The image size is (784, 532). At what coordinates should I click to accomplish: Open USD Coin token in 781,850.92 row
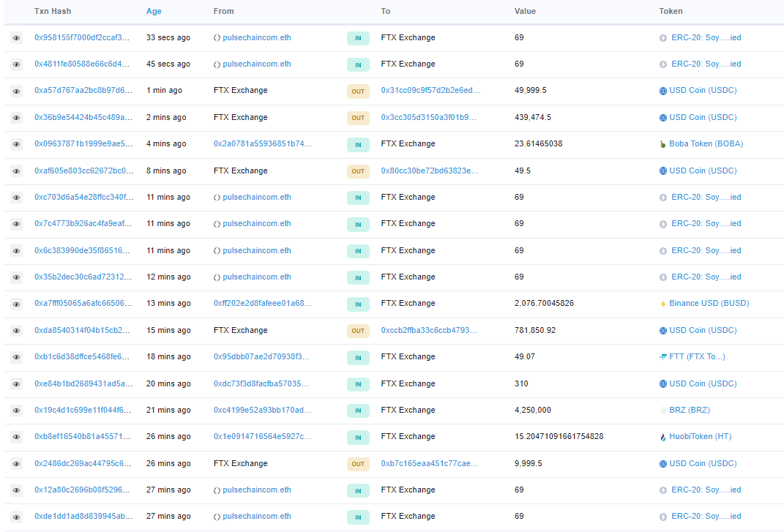coord(703,331)
